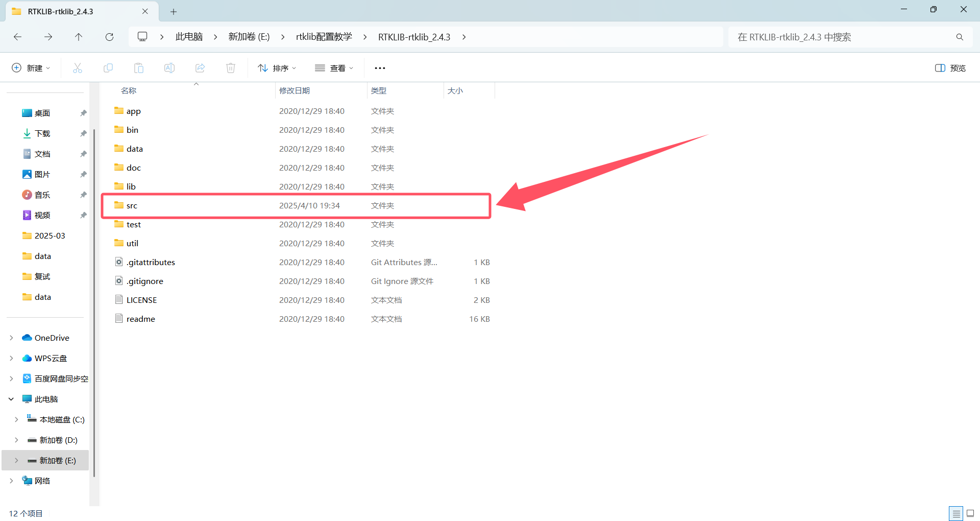Open the 新建 new item menu
This screenshot has height=521, width=980.
tap(31, 67)
